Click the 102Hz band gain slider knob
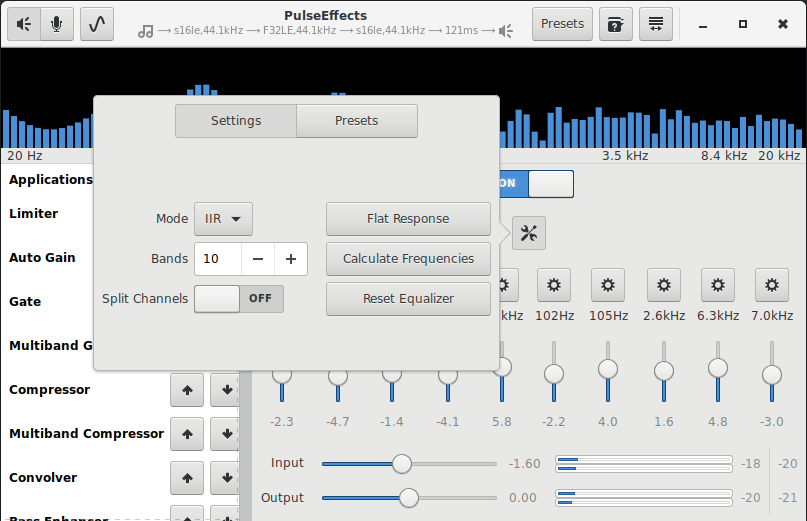The height and width of the screenshot is (521, 807). [554, 374]
